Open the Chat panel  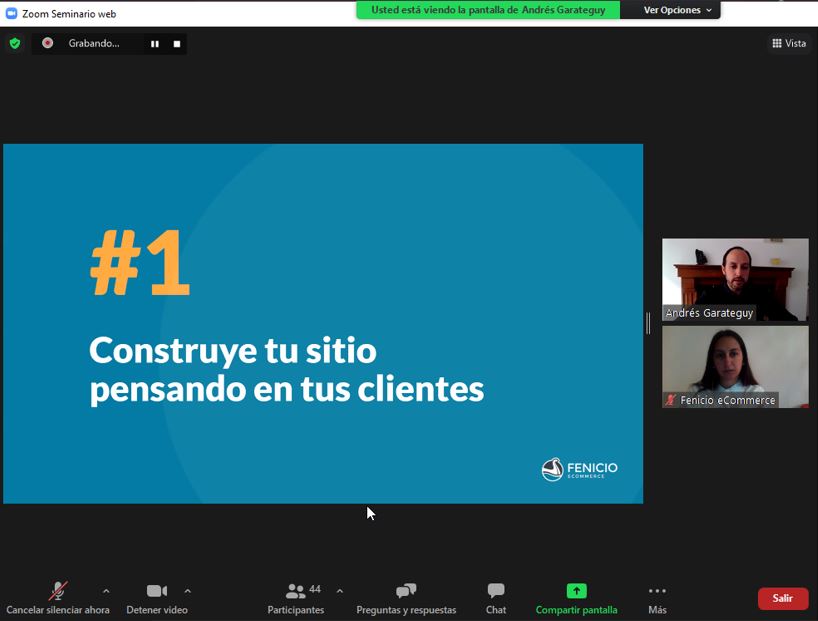click(496, 598)
